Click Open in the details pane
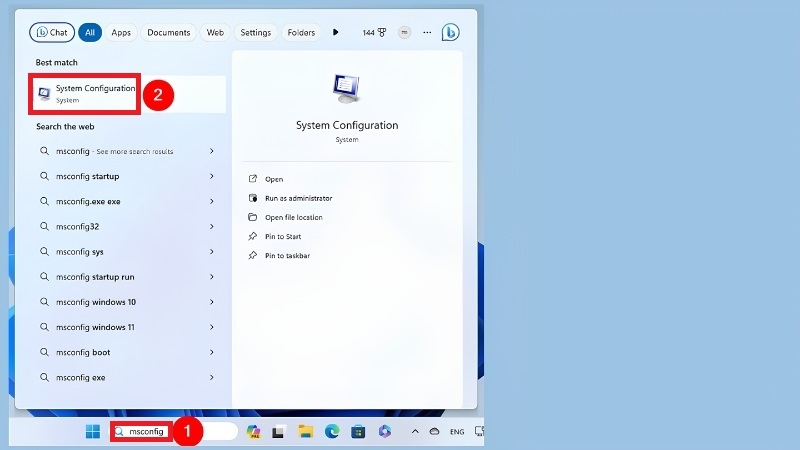The image size is (800, 450). [274, 179]
